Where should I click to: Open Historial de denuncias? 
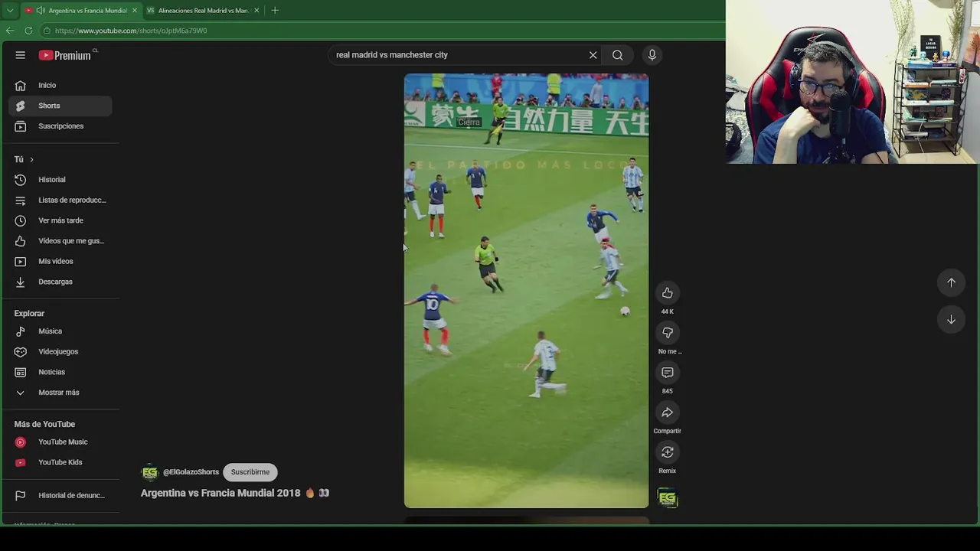coord(60,495)
